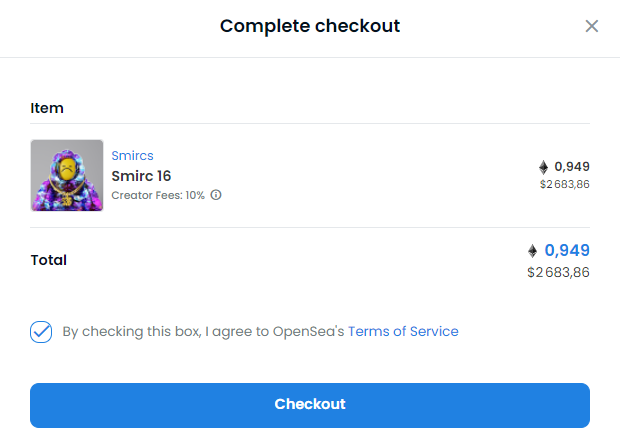Click the Total label
Screen dimensions: 620x445
pyautogui.click(x=49, y=260)
